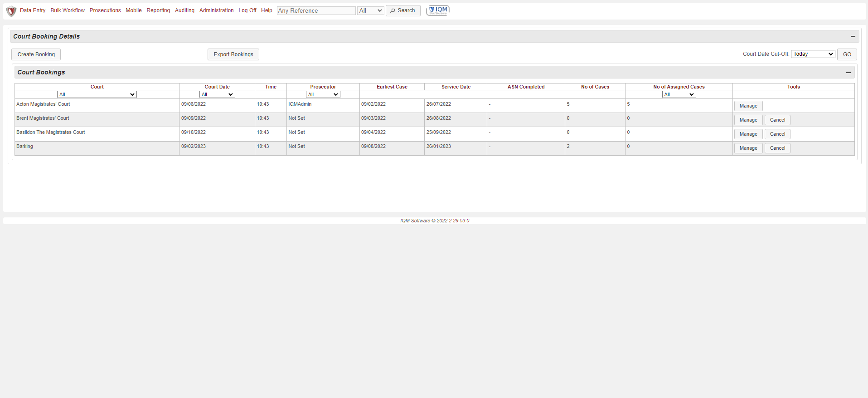Open the Prosecutions menu

point(105,10)
